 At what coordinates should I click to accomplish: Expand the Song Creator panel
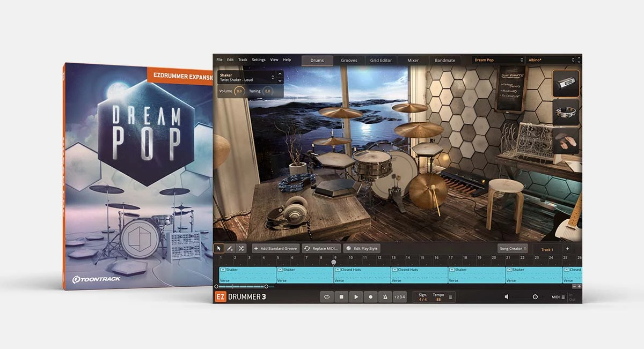pos(513,248)
